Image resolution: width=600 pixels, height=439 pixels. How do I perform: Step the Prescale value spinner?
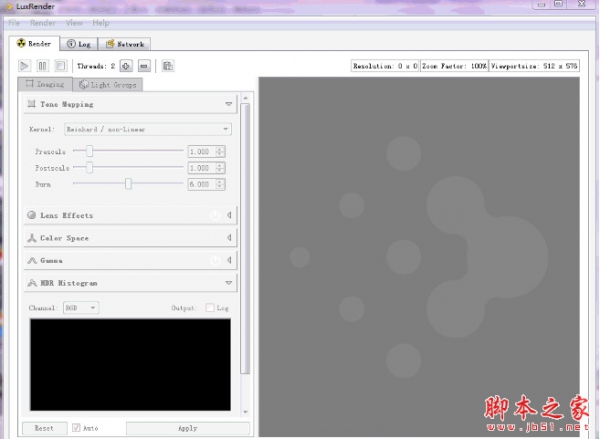[x=220, y=152]
